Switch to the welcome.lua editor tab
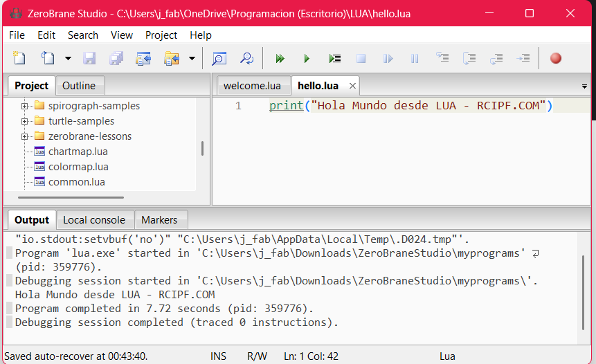This screenshot has width=596, height=364. click(251, 86)
